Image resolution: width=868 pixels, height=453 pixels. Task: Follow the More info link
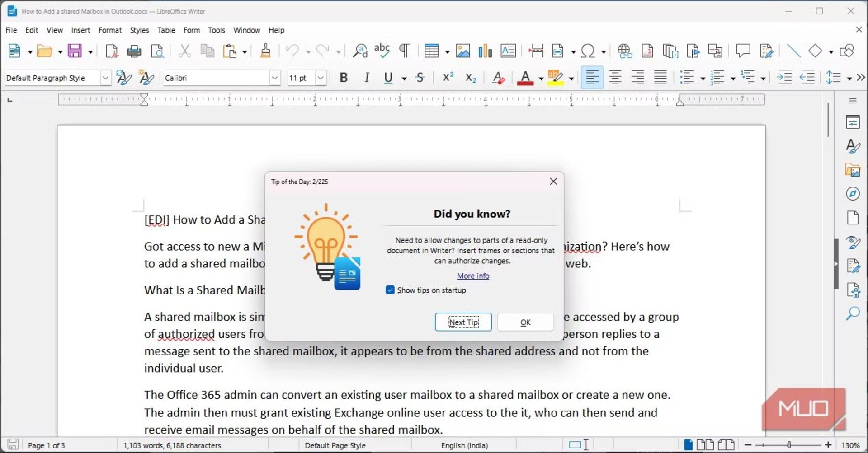click(x=473, y=276)
